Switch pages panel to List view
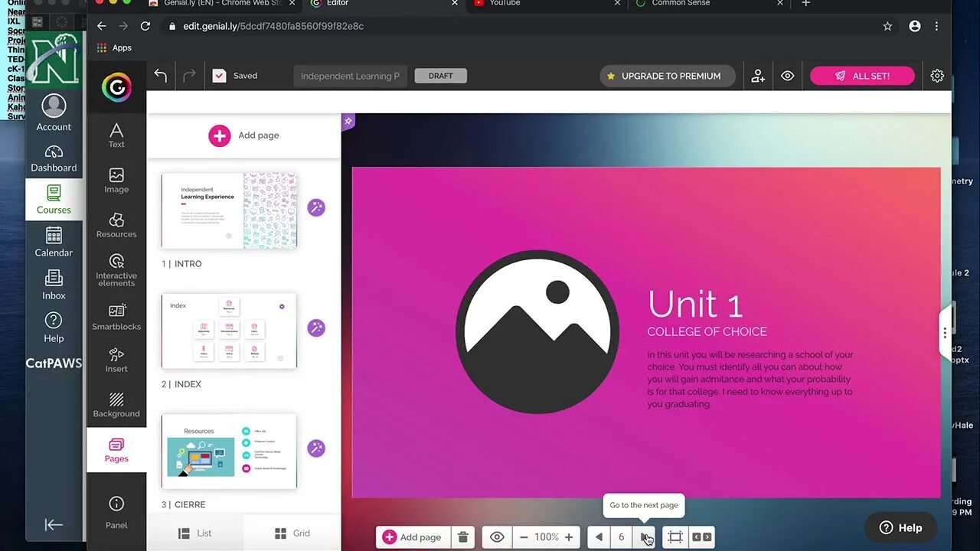The image size is (980, 551). (x=195, y=533)
